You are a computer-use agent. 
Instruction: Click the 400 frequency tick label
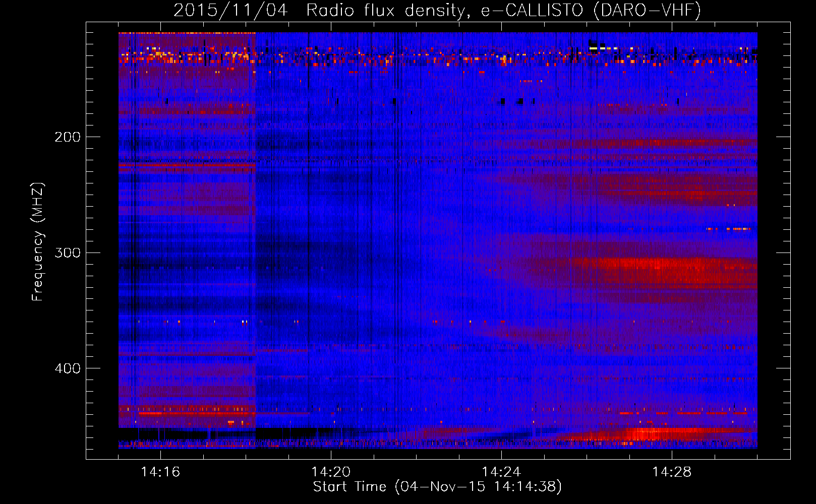click(68, 368)
